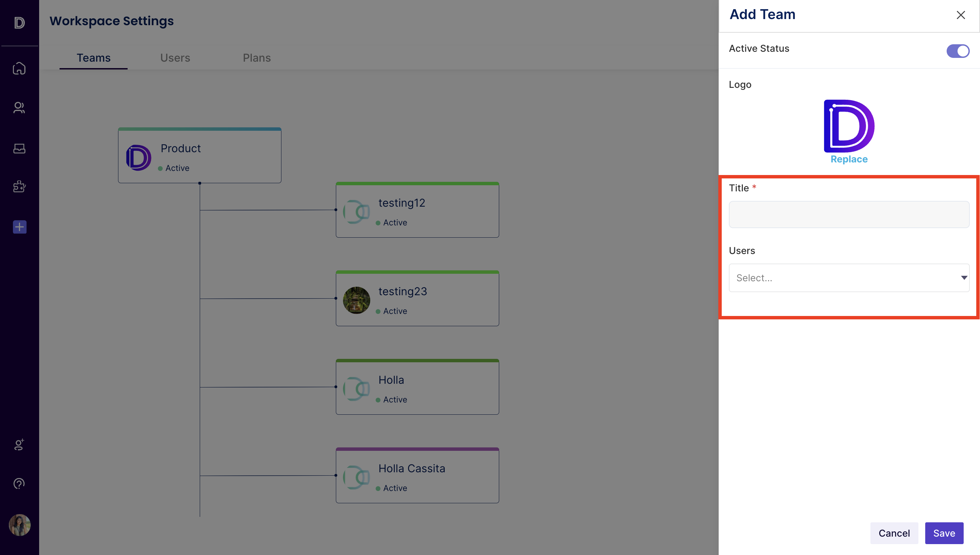
Task: Open the help question mark icon
Action: [x=19, y=483]
